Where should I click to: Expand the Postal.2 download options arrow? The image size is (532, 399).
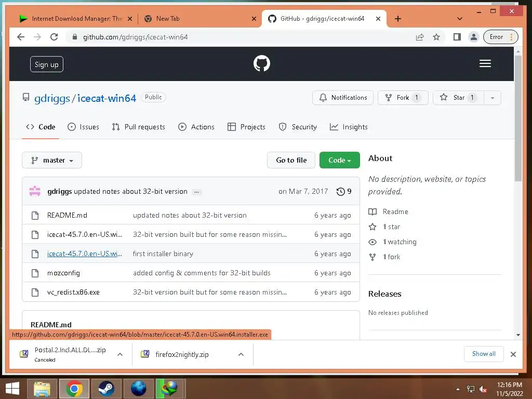120,354
